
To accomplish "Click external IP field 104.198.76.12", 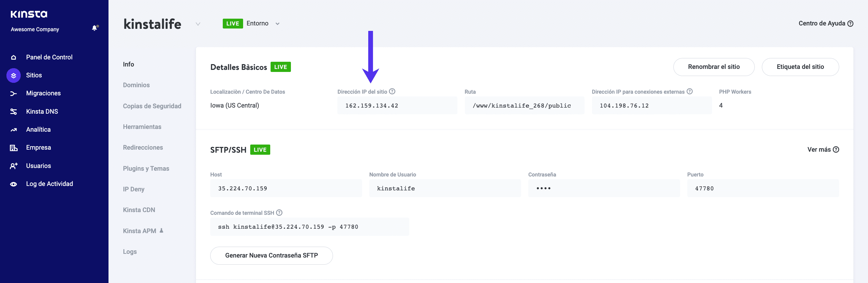I will (652, 106).
